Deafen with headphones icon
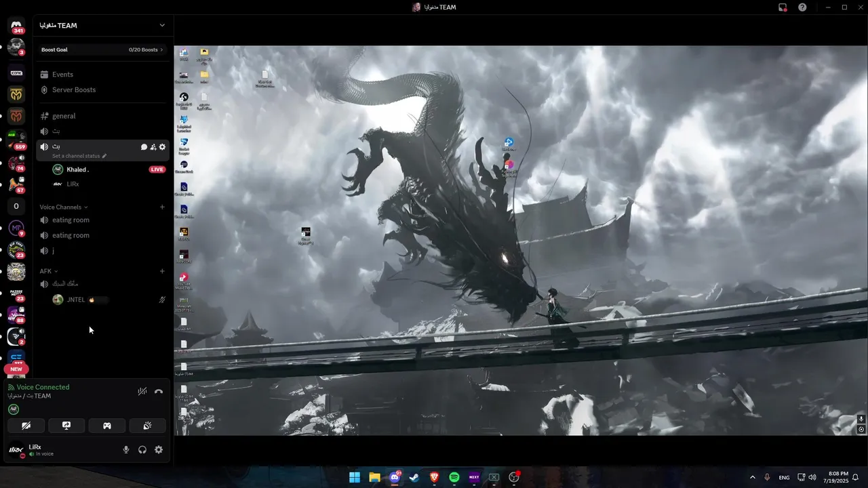 click(x=142, y=449)
